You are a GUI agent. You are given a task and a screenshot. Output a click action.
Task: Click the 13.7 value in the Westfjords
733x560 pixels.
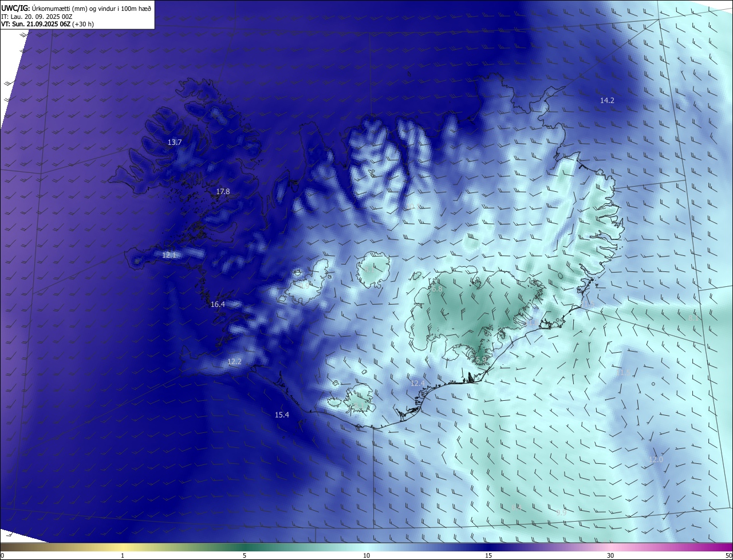pos(175,142)
